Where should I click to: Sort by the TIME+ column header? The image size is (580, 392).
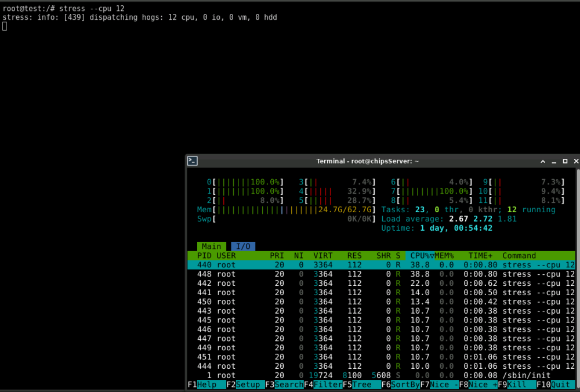480,256
